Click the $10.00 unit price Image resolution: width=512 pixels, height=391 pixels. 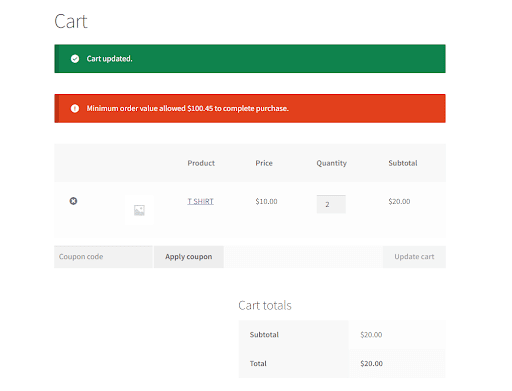point(266,201)
